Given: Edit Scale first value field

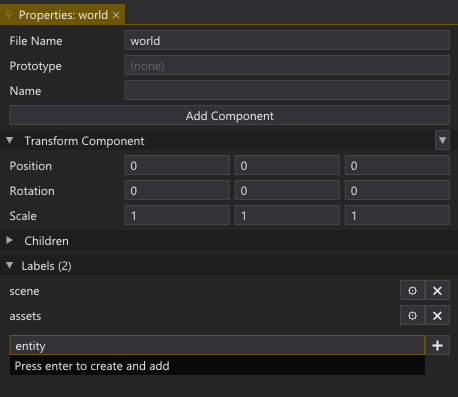Looking at the screenshot, I should point(177,215).
